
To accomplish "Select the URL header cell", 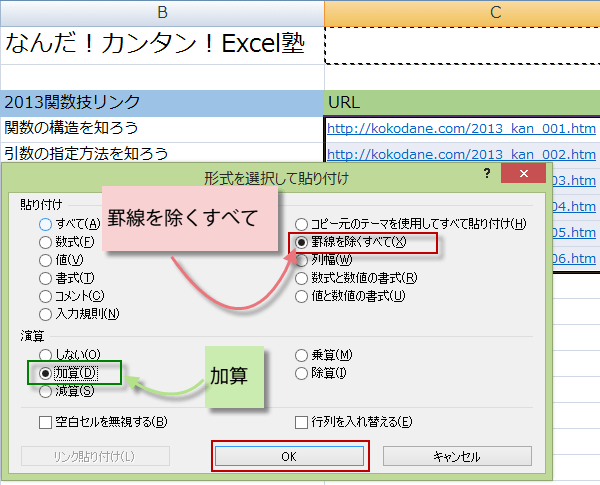I will coord(462,103).
